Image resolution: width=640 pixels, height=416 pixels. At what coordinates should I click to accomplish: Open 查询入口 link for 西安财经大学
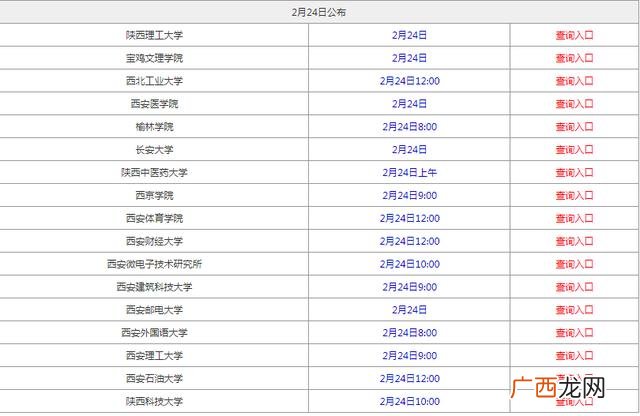point(574,241)
